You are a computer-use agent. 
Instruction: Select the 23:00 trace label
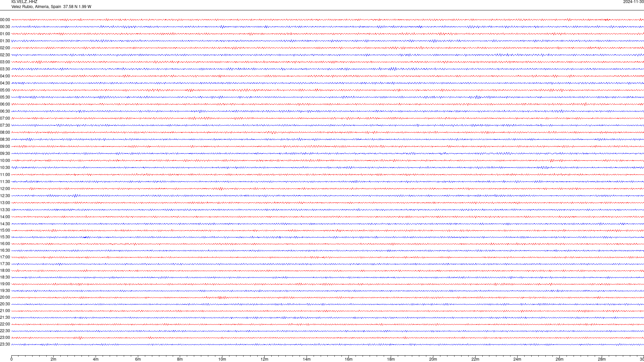coord(5,338)
